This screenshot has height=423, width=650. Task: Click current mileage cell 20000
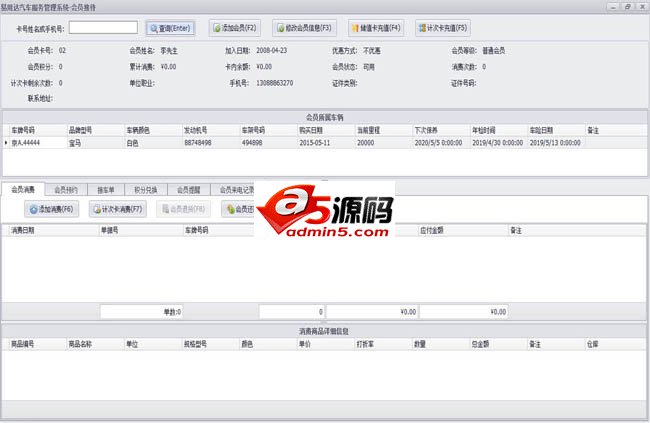click(383, 143)
